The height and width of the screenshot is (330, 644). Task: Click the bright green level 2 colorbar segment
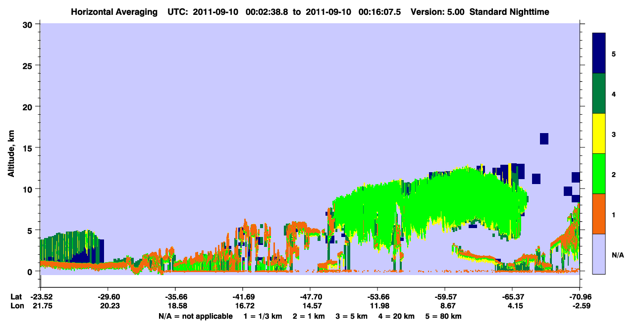pos(599,174)
